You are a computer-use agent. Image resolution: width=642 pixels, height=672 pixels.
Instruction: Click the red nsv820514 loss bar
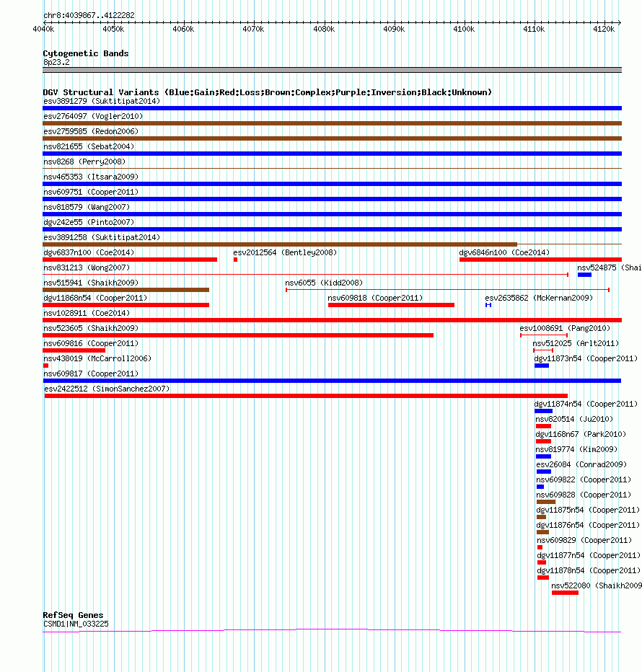pyautogui.click(x=543, y=426)
